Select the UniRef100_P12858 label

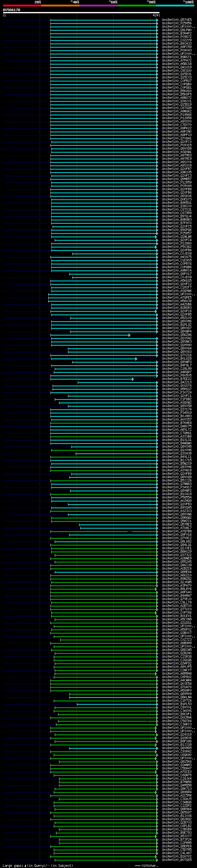coord(177,118)
